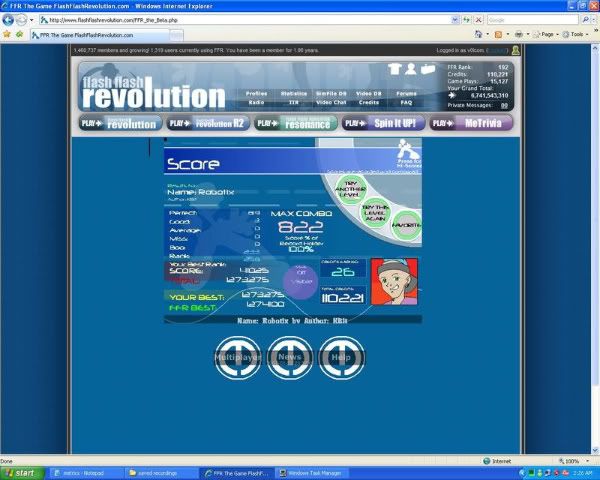
Task: Expand the address bar history dropdown
Action: [455, 20]
